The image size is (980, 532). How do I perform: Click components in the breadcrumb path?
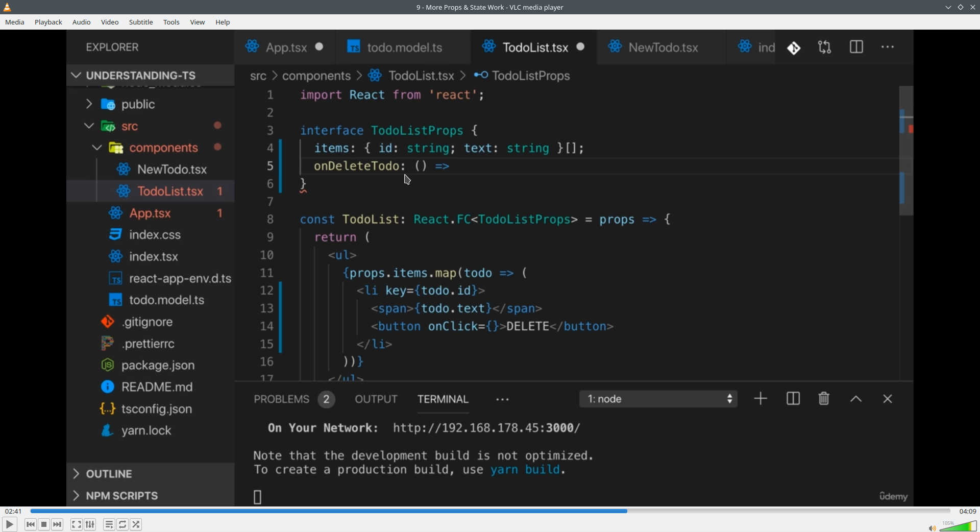[316, 76]
